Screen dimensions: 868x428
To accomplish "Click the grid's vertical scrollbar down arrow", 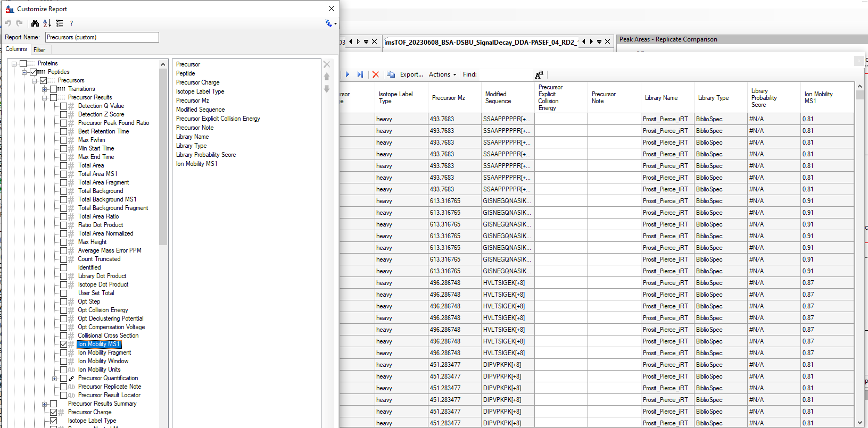I will [859, 423].
